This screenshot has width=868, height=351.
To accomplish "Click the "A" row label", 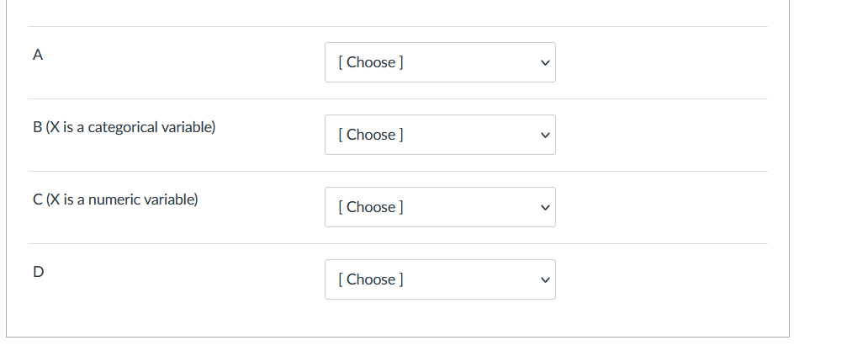I will 37,56.
